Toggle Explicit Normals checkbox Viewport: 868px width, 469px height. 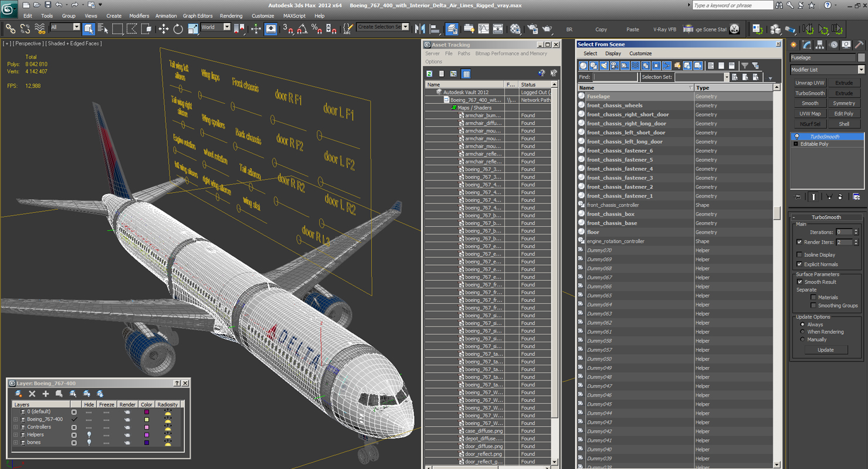pyautogui.click(x=799, y=264)
